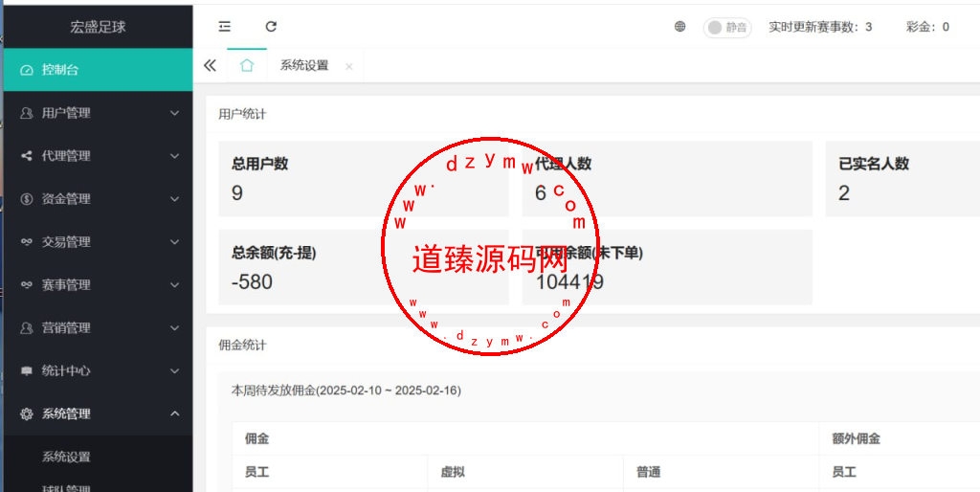Close the 系统设置 tab
The width and height of the screenshot is (980, 492).
pyautogui.click(x=348, y=66)
